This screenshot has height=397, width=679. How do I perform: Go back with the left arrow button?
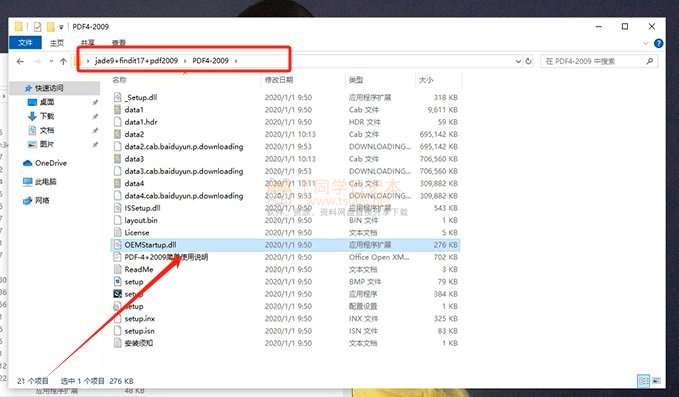pos(20,61)
